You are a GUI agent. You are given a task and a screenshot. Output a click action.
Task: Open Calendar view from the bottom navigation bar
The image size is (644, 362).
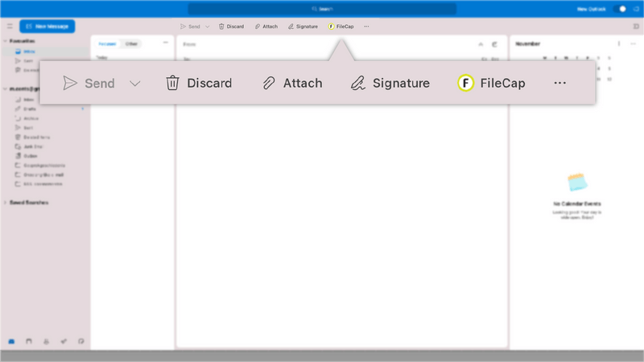tap(29, 341)
